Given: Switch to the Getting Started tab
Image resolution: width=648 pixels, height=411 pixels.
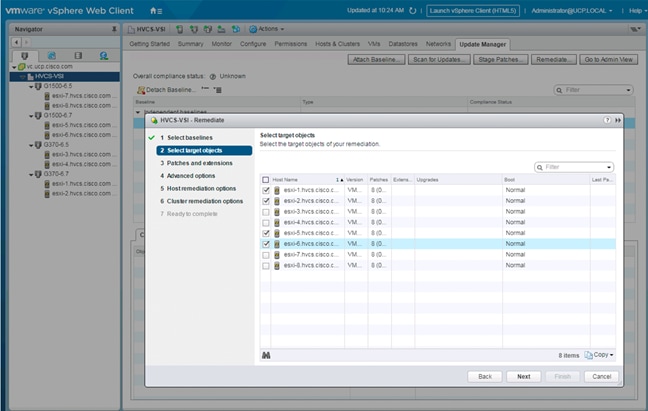Looking at the screenshot, I should coord(150,44).
